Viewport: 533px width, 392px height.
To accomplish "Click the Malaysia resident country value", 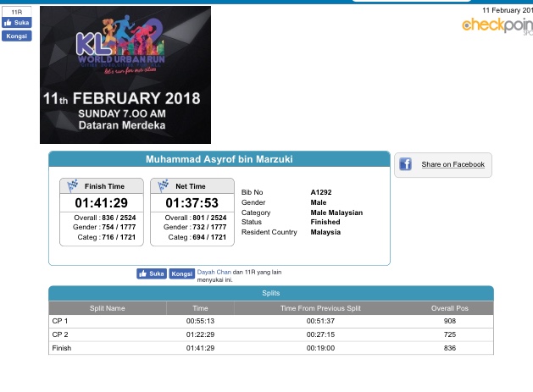I will click(x=325, y=232).
